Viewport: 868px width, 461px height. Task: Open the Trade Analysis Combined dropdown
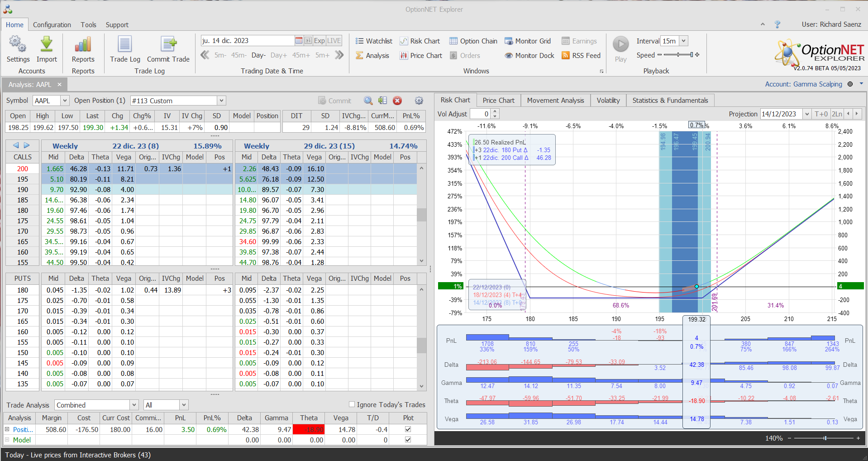coord(134,405)
